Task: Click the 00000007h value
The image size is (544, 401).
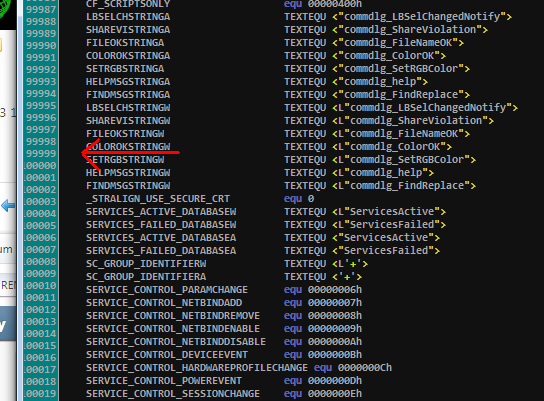Action: (x=335, y=303)
